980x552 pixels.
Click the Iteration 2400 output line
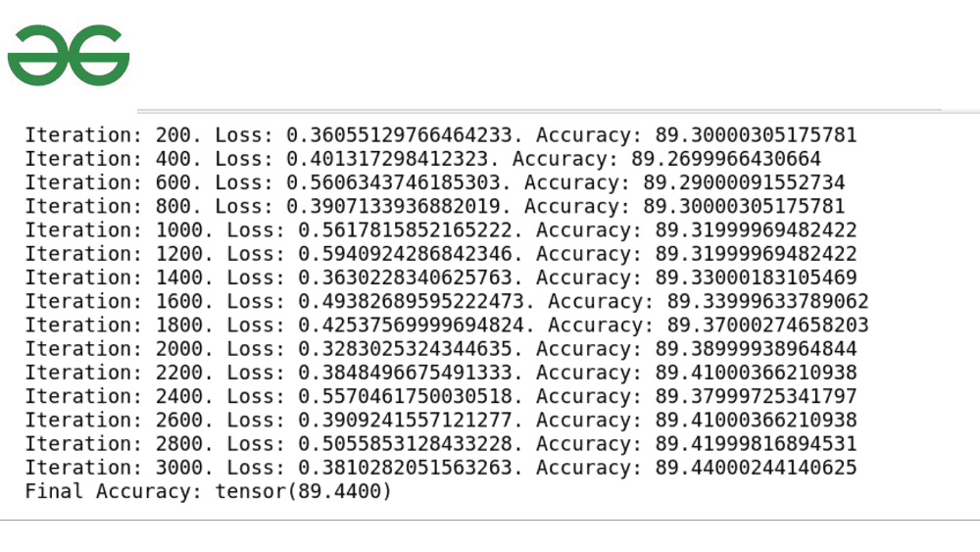click(x=441, y=396)
